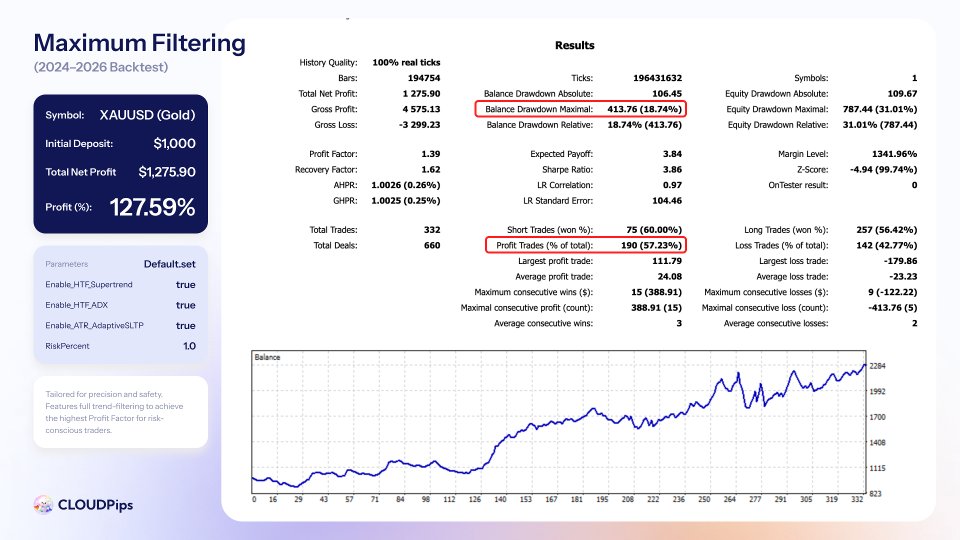Click the 2284 value on chart axis
Viewport: 960px width, 540px height.
pos(877,366)
